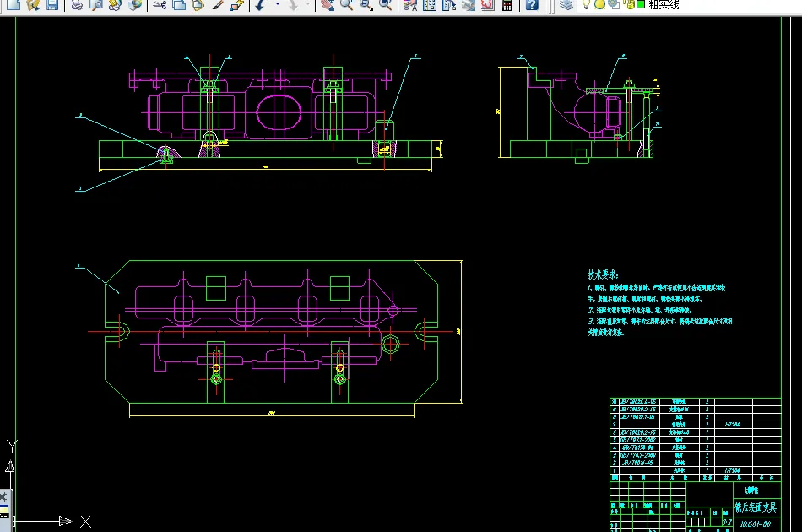The width and height of the screenshot is (802, 532).
Task: Save the drawing with the floppy disk icon
Action: 52,4
